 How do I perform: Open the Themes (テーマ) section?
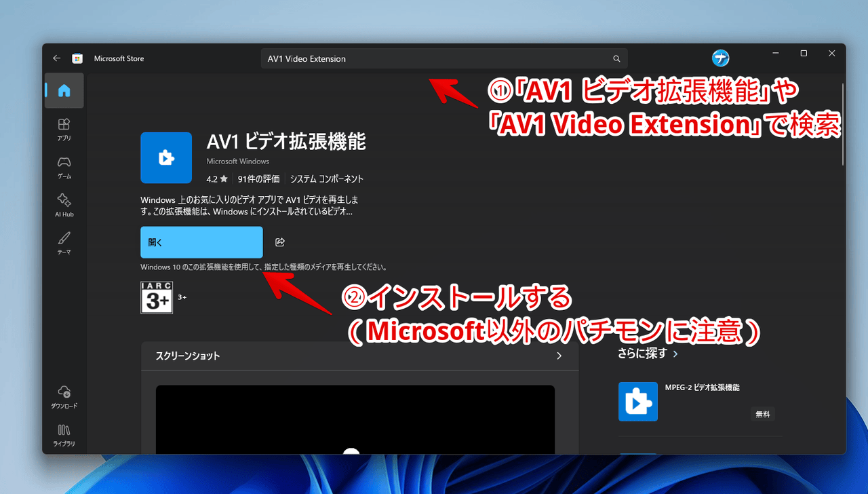[x=64, y=242]
